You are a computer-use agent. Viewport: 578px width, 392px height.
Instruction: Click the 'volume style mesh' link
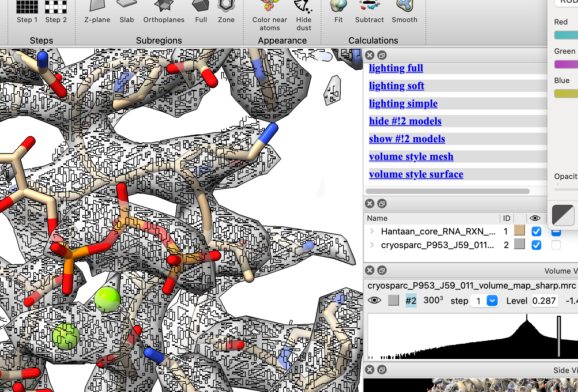[x=411, y=157]
